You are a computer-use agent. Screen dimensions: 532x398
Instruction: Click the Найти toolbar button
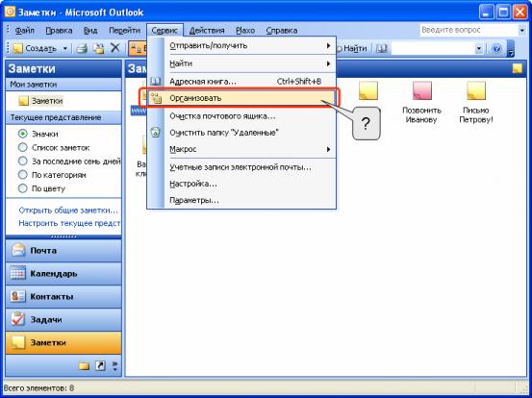coord(351,48)
